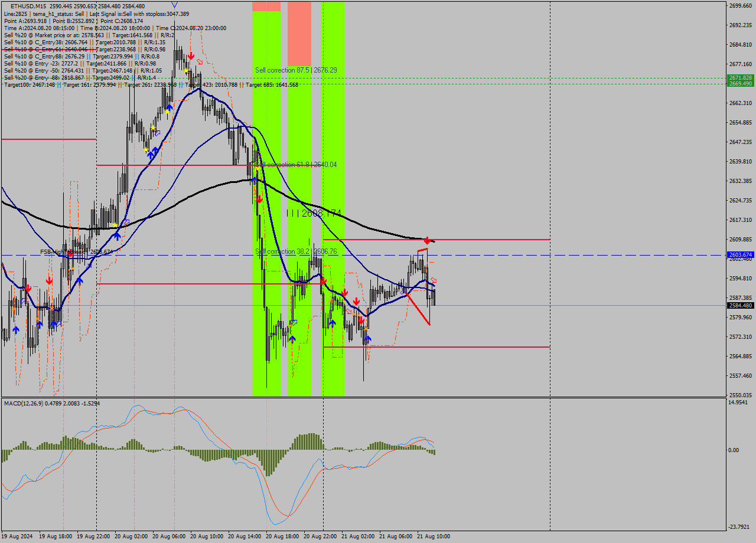Click the FSB-HighToBreak 2603.674 label
The width and height of the screenshot is (756, 543).
76,252
